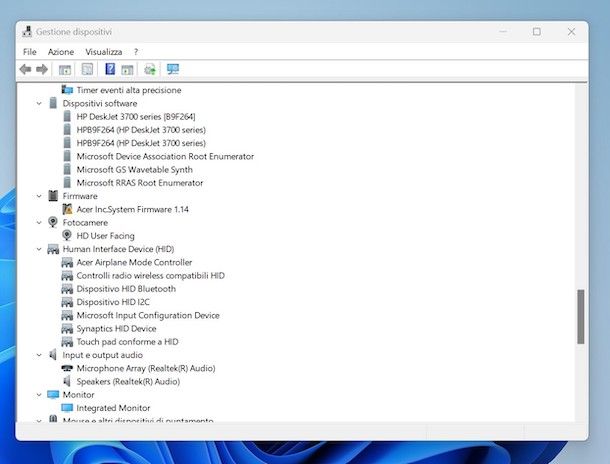Image resolution: width=610 pixels, height=464 pixels.
Task: Click the Back arrow toolbar icon
Action: [25, 70]
